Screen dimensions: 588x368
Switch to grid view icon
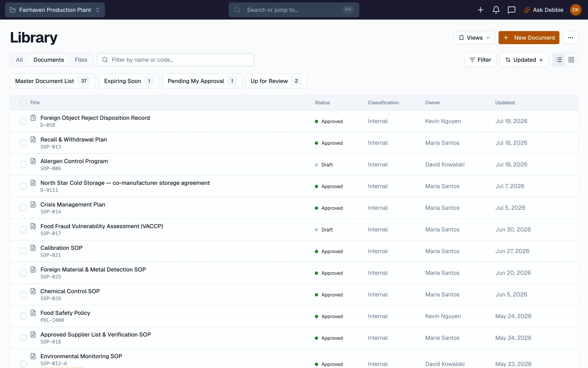571,60
